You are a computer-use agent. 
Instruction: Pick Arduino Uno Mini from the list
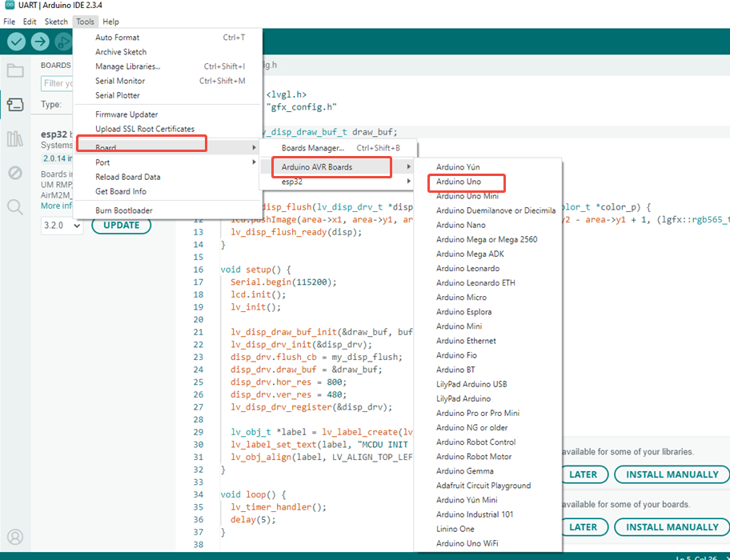[488, 196]
